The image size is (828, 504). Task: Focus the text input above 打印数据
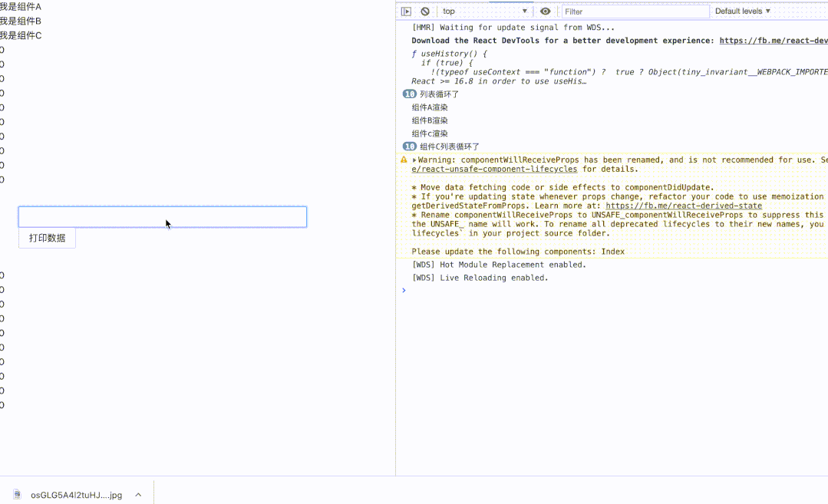tap(163, 217)
